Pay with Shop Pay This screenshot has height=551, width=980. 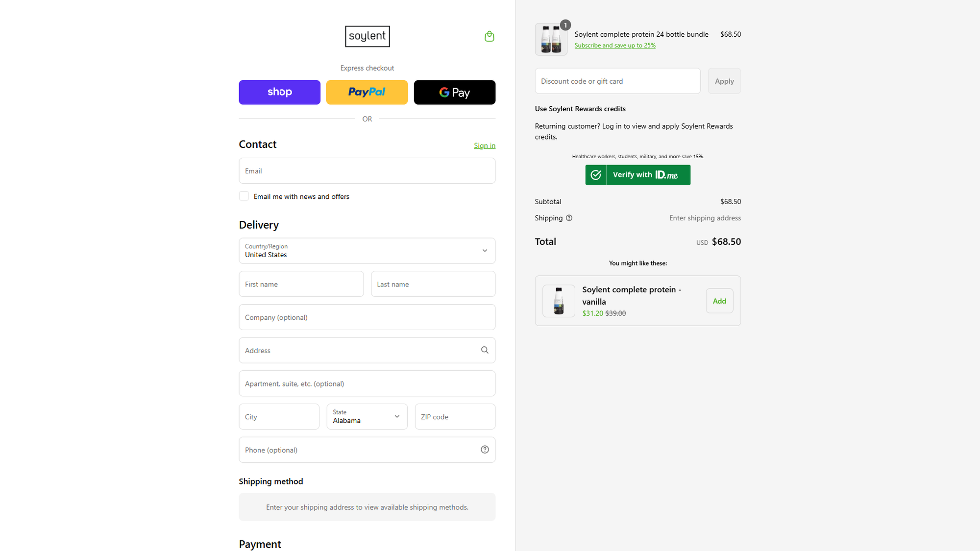[279, 92]
